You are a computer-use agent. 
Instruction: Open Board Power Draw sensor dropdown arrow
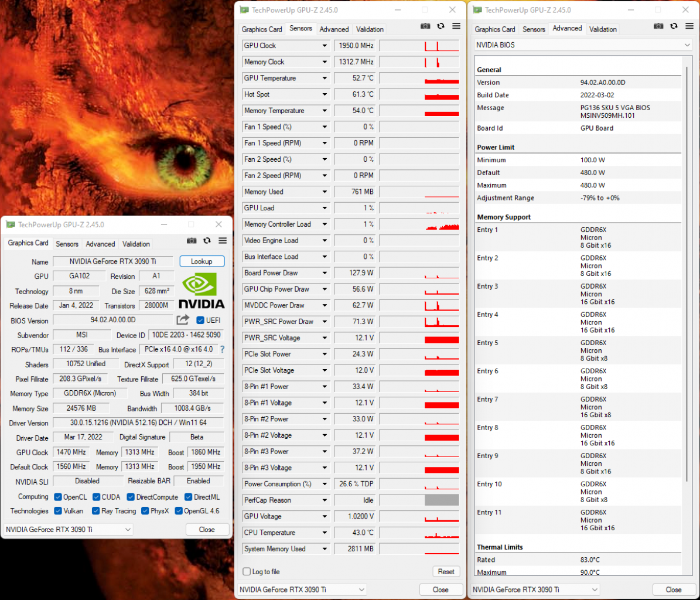325,273
